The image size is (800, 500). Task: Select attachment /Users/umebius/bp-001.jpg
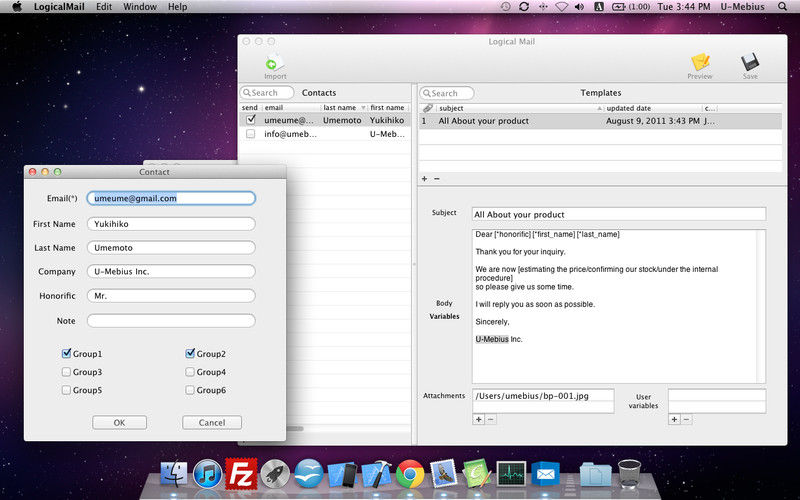(543, 396)
